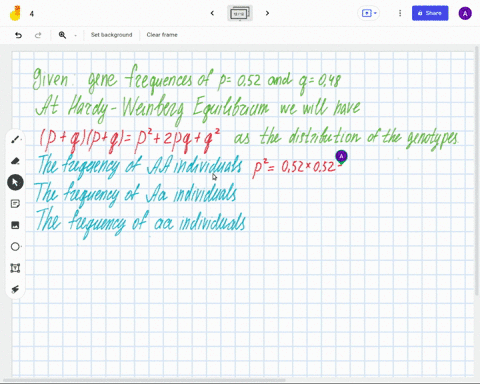
Task: Click the horizontal scrollbar at bottom
Action: (x=144, y=380)
